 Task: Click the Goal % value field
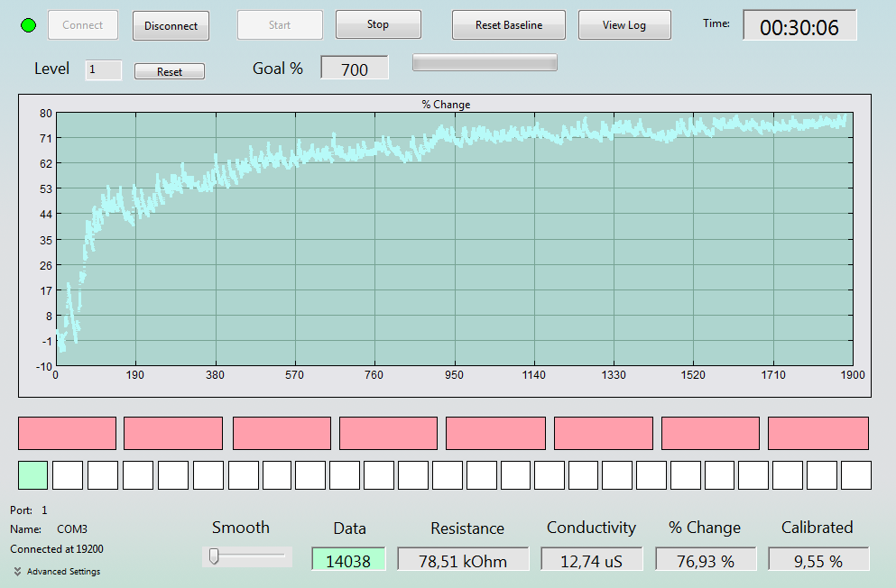click(x=355, y=68)
